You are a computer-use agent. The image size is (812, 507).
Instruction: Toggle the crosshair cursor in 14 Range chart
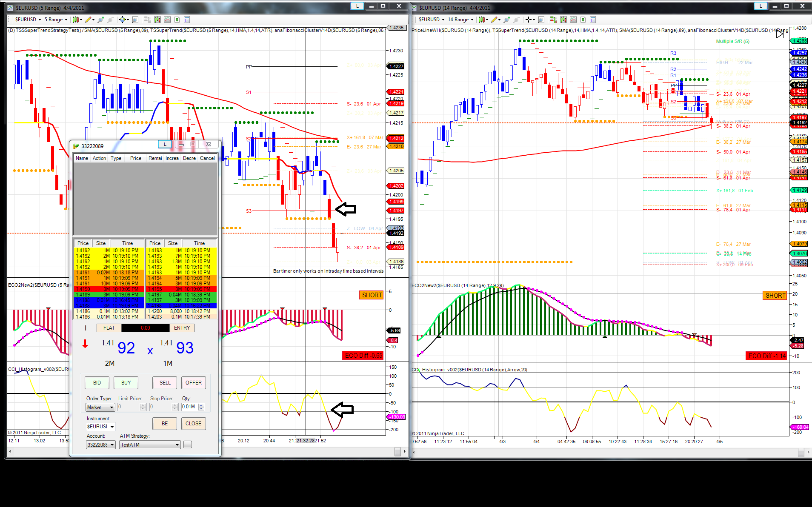(x=529, y=20)
